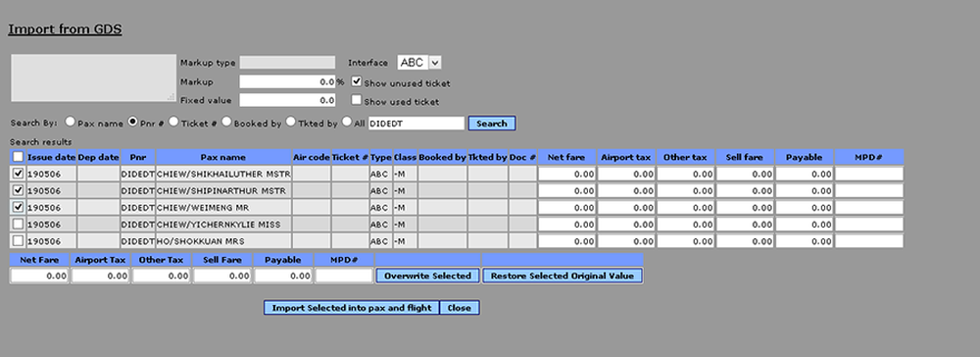Click Payable field for HO/SHOKKUAN row
This screenshot has width=980, height=357.
(805, 241)
